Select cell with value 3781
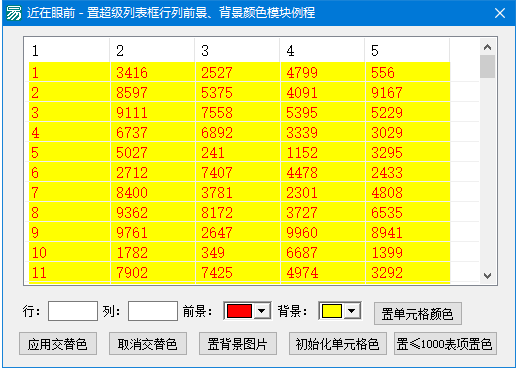Screen dimensions: 518x370 coord(237,192)
